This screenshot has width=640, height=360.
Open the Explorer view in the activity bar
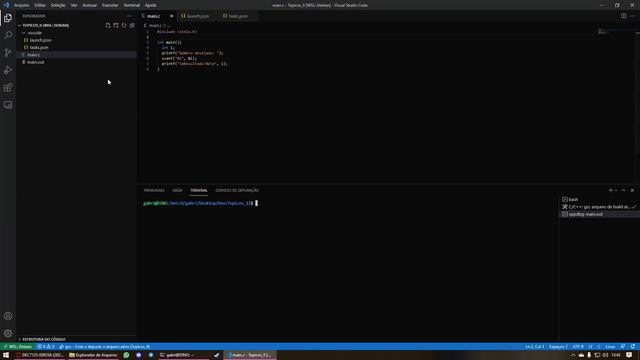(x=8, y=18)
